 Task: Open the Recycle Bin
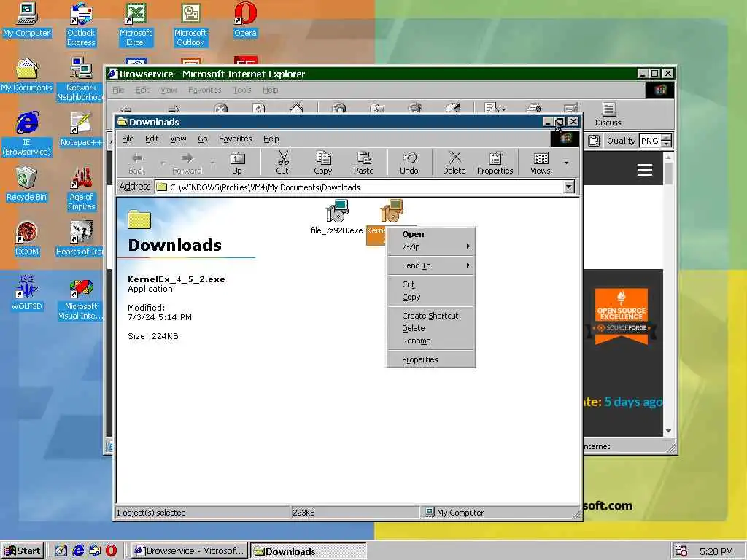[26, 184]
